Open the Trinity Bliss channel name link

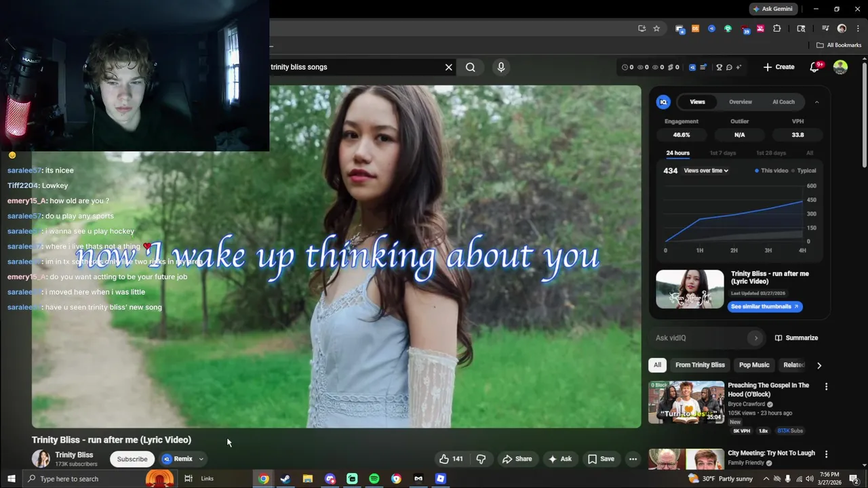(74, 455)
